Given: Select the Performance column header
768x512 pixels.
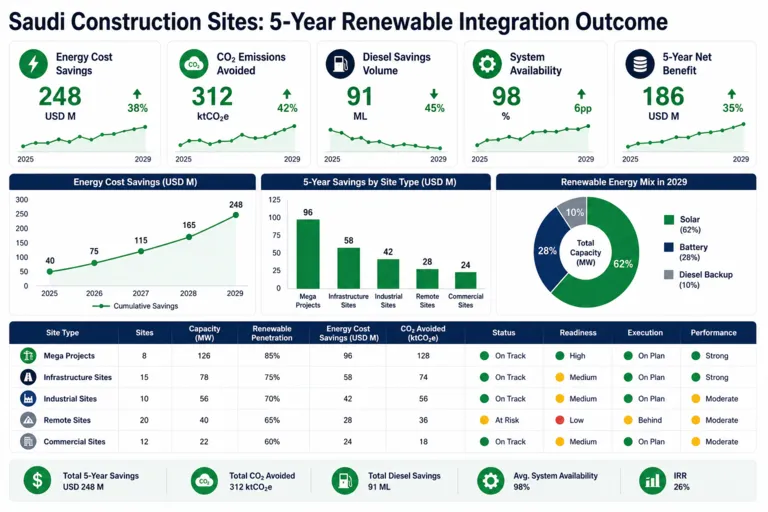Looking at the screenshot, I should pos(714,333).
